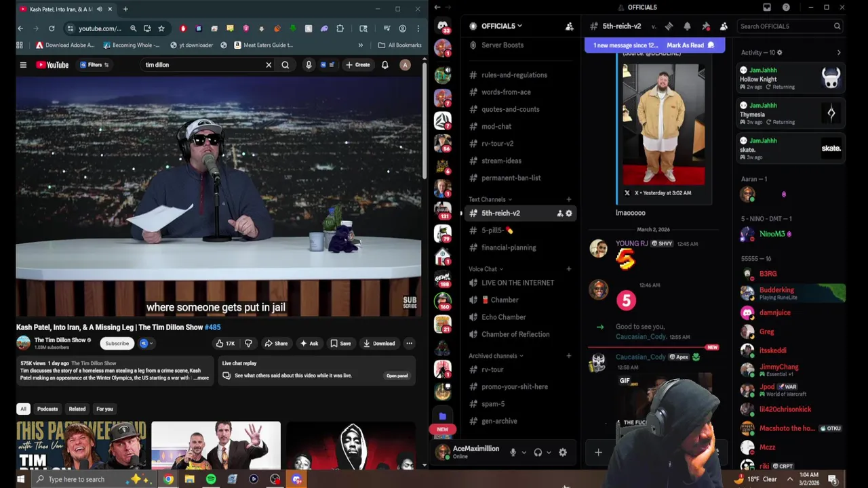Open Discord threads icon in channel header
The height and width of the screenshot is (488, 868).
coord(669,26)
